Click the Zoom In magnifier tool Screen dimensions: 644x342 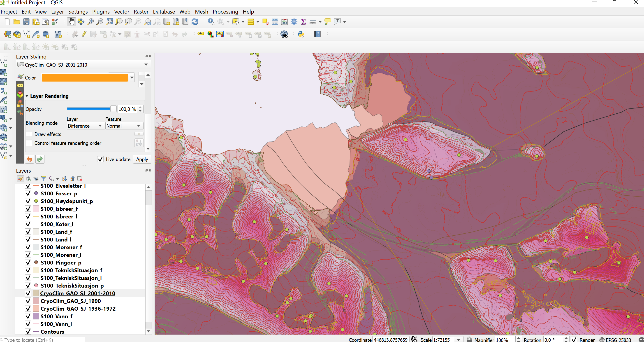(90, 22)
